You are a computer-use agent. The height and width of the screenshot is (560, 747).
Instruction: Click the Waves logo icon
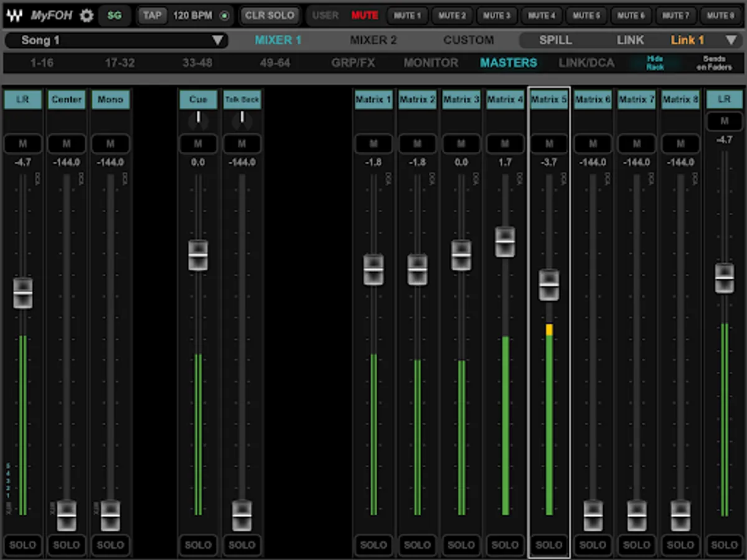pos(16,16)
